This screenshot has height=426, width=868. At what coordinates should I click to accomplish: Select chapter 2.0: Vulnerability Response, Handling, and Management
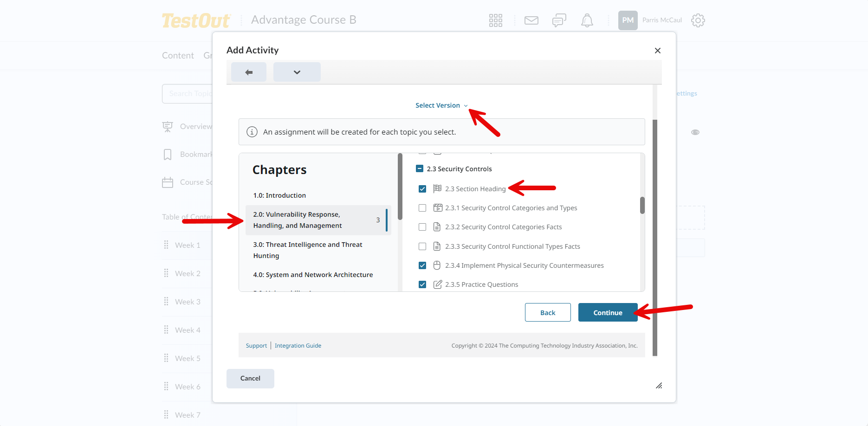[318, 220]
